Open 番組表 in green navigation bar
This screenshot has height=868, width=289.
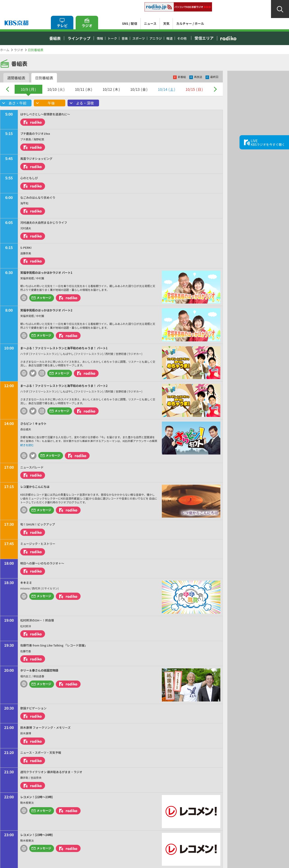[x=55, y=38]
